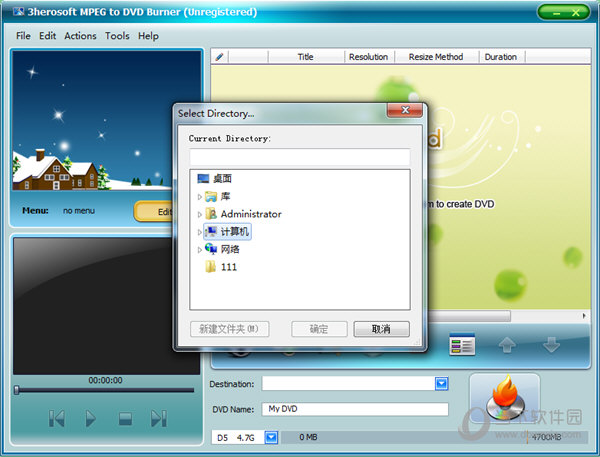
Task: Click the chapter list view icon
Action: click(x=462, y=344)
